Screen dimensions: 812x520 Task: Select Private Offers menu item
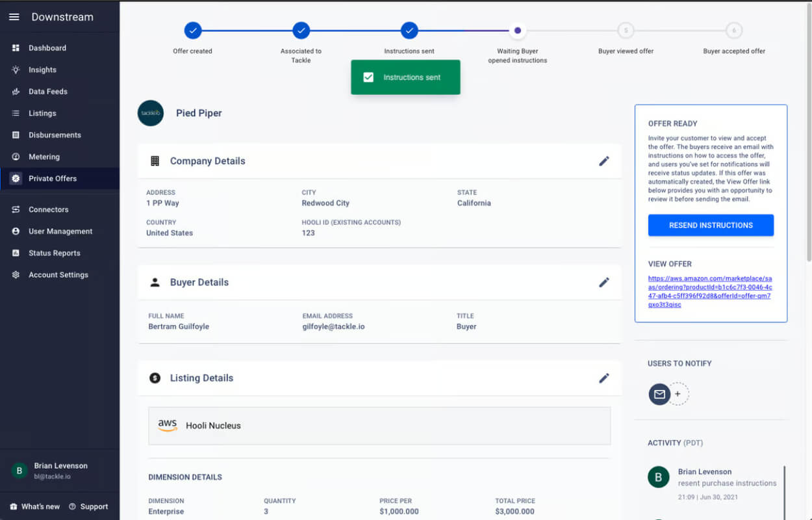[60, 178]
